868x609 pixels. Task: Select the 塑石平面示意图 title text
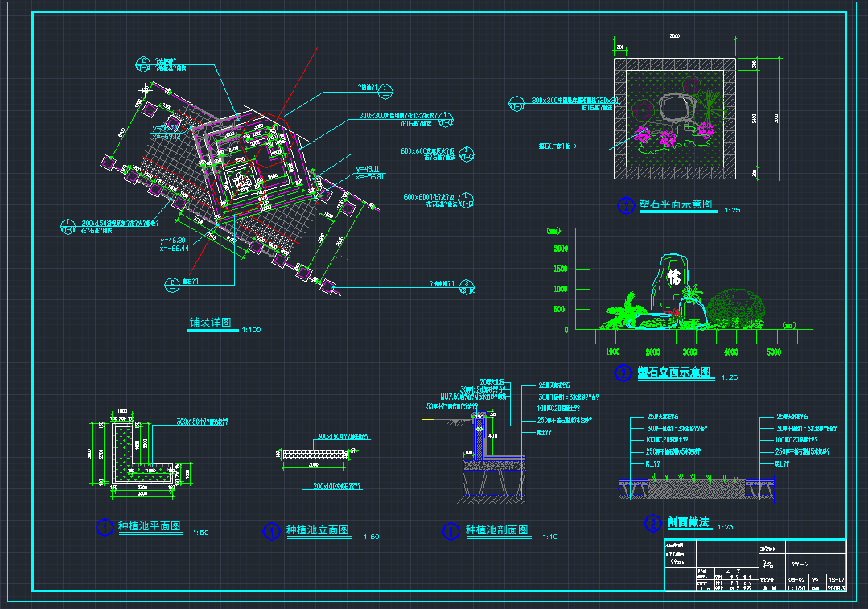[x=676, y=205]
